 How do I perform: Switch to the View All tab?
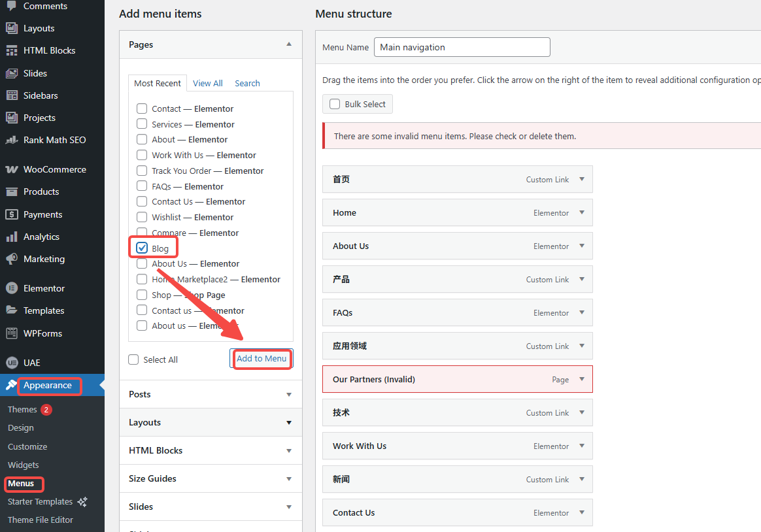click(207, 83)
